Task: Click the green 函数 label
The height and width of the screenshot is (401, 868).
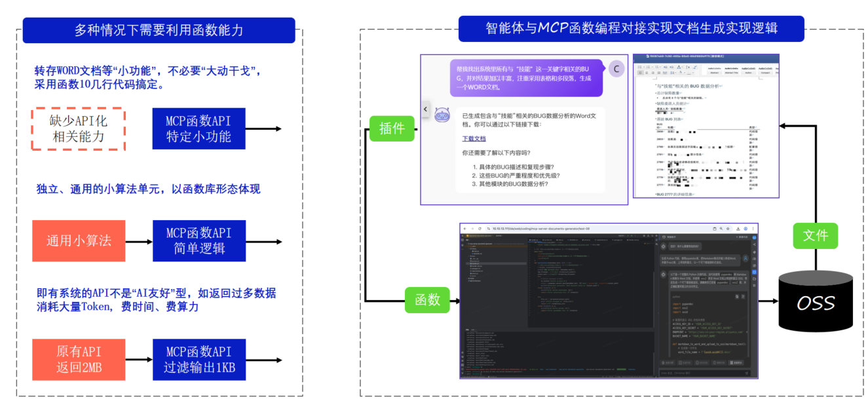Action: [x=427, y=300]
